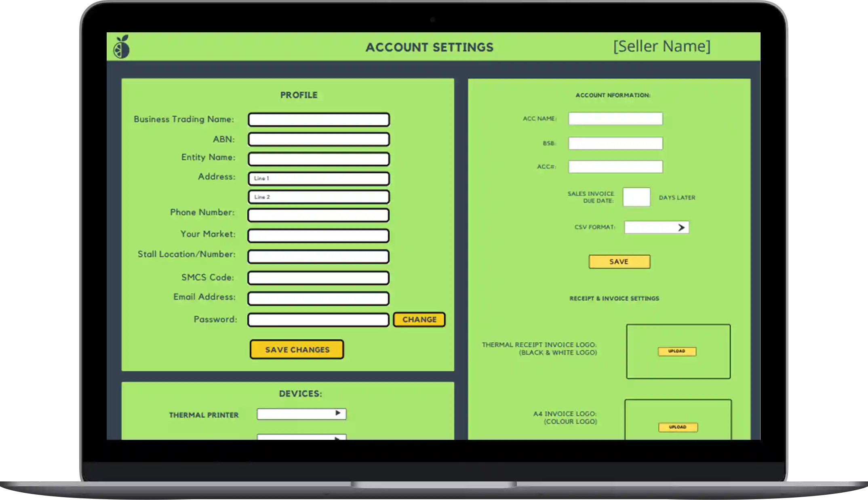The width and height of the screenshot is (868, 500).
Task: Toggle the RECEIPT & INVOICE SETTINGS section
Action: point(613,298)
